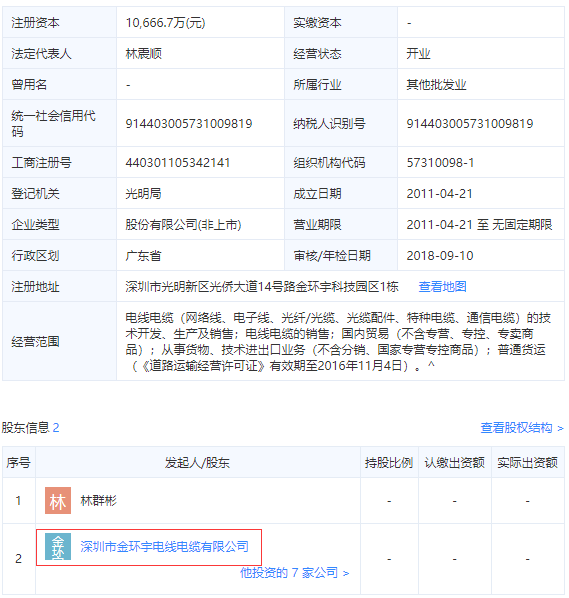
Task: Click the 林 shareholder avatar icon
Action: pos(58,500)
